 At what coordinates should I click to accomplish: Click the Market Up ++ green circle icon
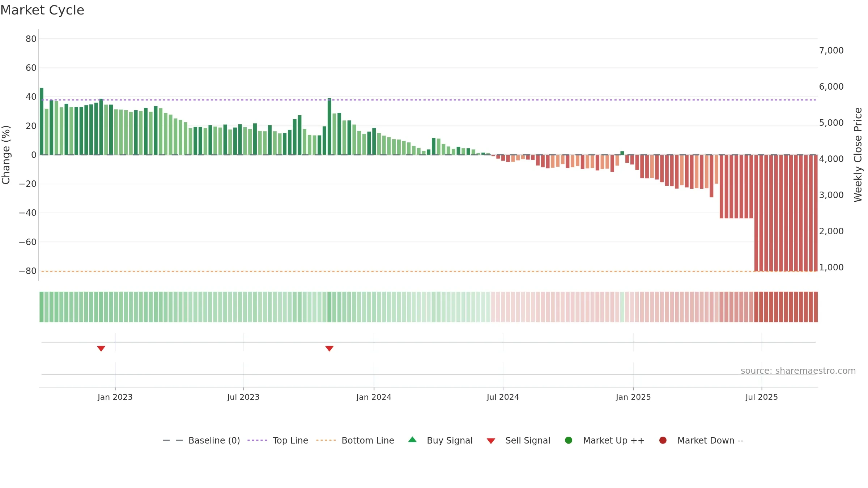click(569, 440)
